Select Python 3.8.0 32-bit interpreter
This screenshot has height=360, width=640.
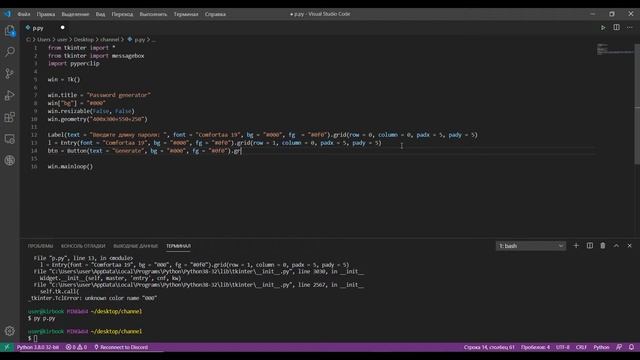point(38,347)
